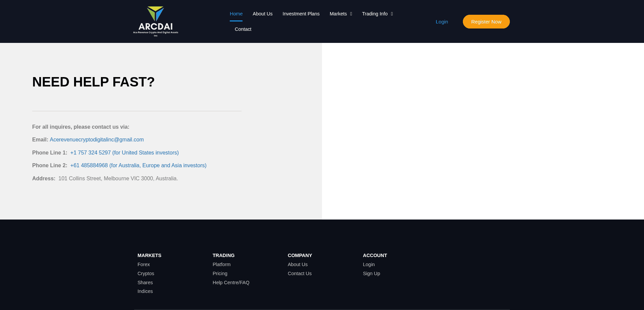Image resolution: width=644 pixels, height=310 pixels.
Task: Select Cryptos in the footer
Action: tap(146, 273)
